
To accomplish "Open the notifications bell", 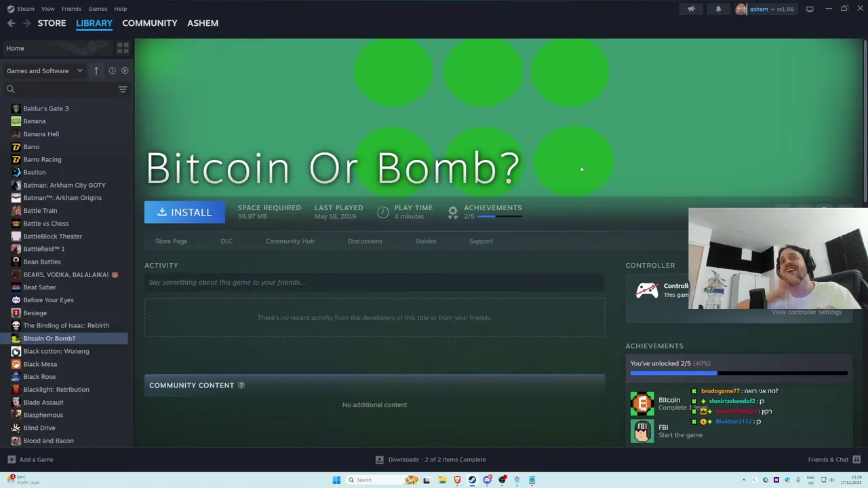I will click(x=718, y=9).
